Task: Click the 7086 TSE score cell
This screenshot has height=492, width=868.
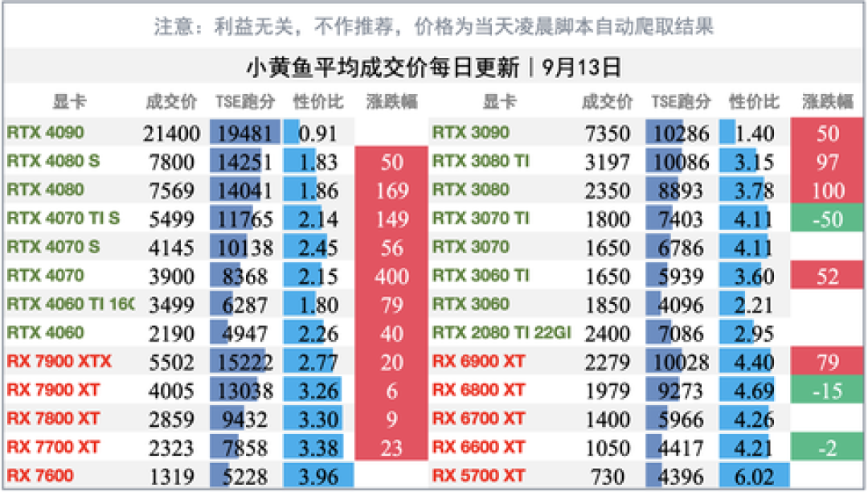Action: [681, 333]
